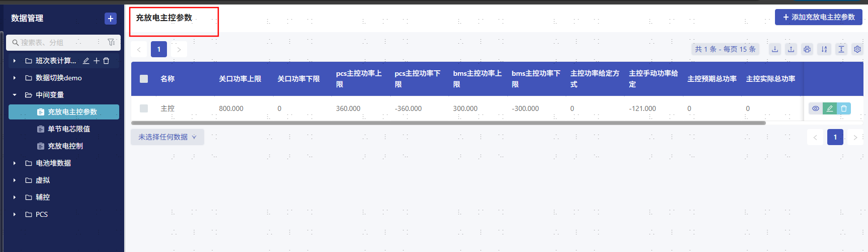Click the blue plus button beside 数据管理

tap(111, 19)
